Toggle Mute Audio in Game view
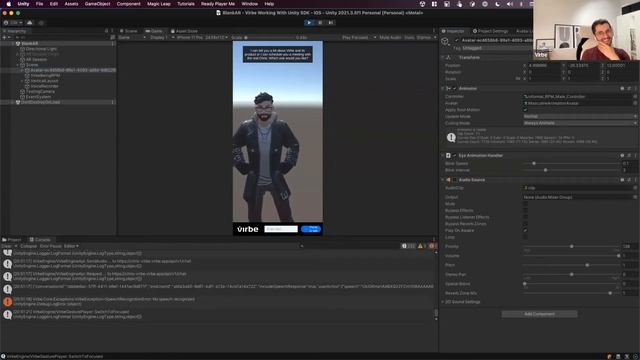 click(390, 37)
